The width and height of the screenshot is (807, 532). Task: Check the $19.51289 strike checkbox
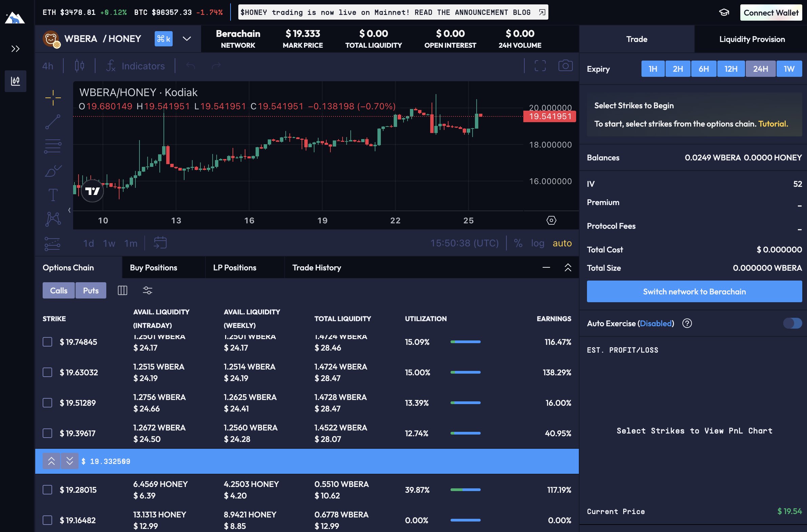[47, 403]
